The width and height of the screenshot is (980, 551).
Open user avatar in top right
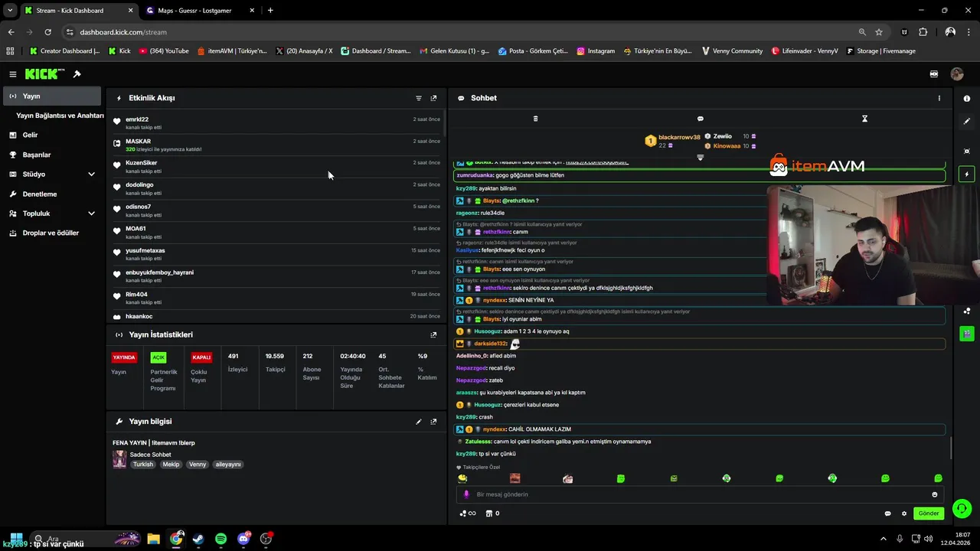[x=957, y=74]
